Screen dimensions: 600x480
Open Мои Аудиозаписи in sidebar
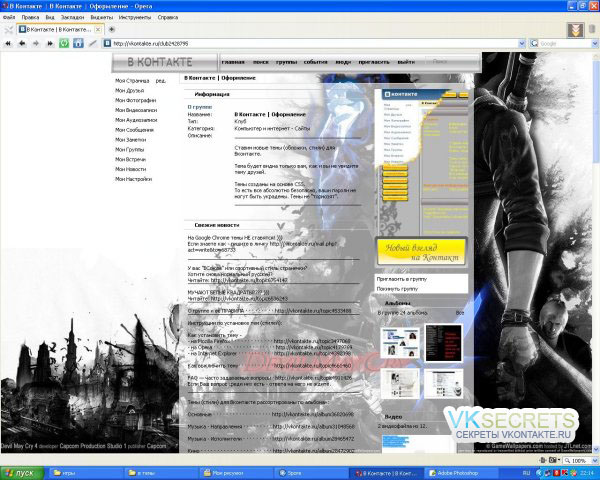(x=136, y=120)
